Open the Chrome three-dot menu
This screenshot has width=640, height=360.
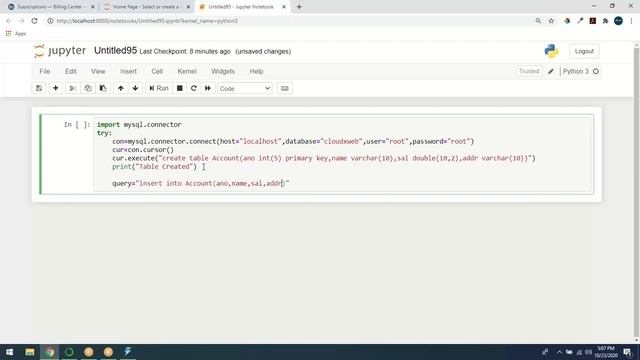631,21
